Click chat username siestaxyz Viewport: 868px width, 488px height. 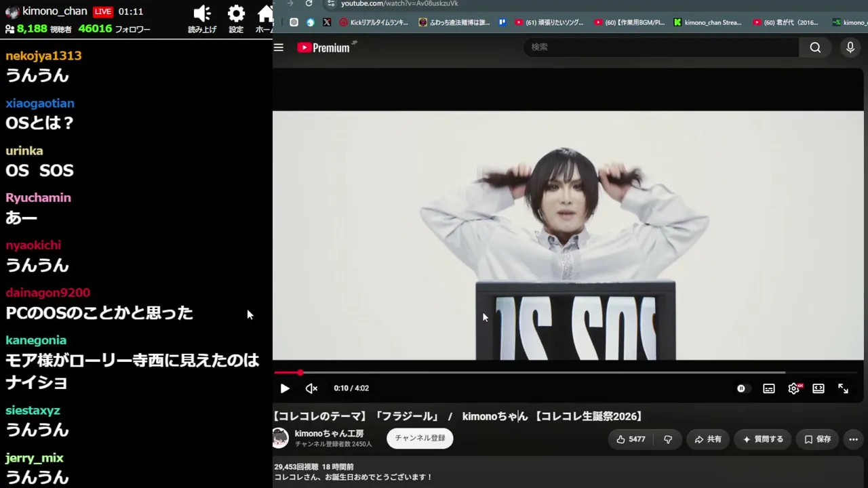33,411
